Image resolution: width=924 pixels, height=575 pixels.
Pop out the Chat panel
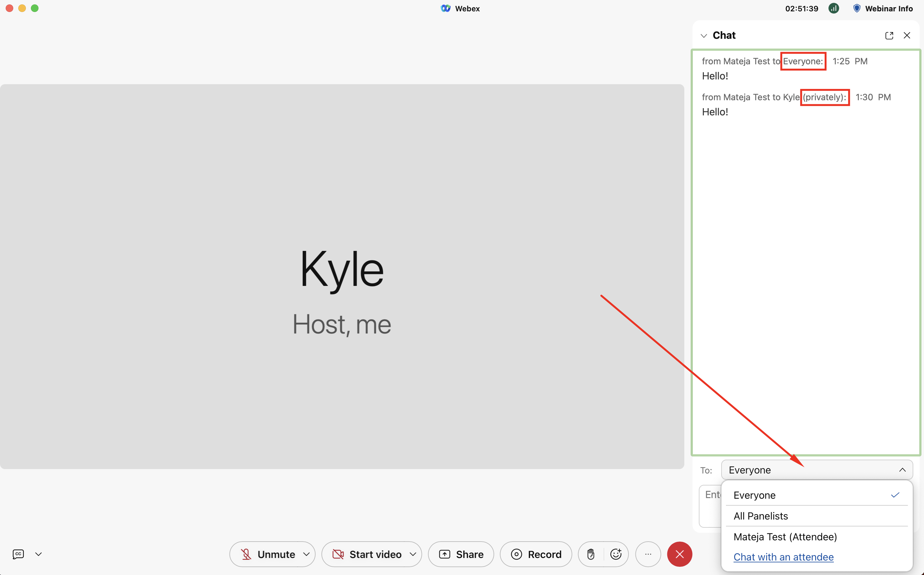(889, 35)
